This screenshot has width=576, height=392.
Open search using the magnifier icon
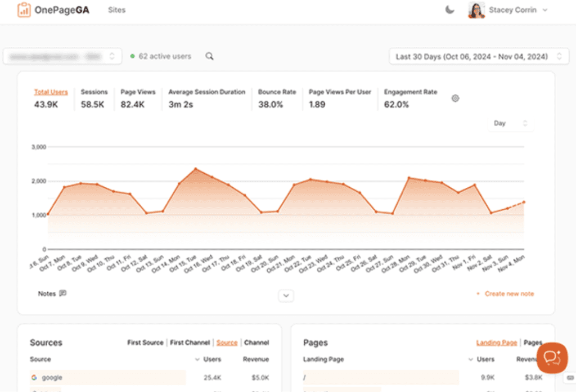pyautogui.click(x=209, y=56)
